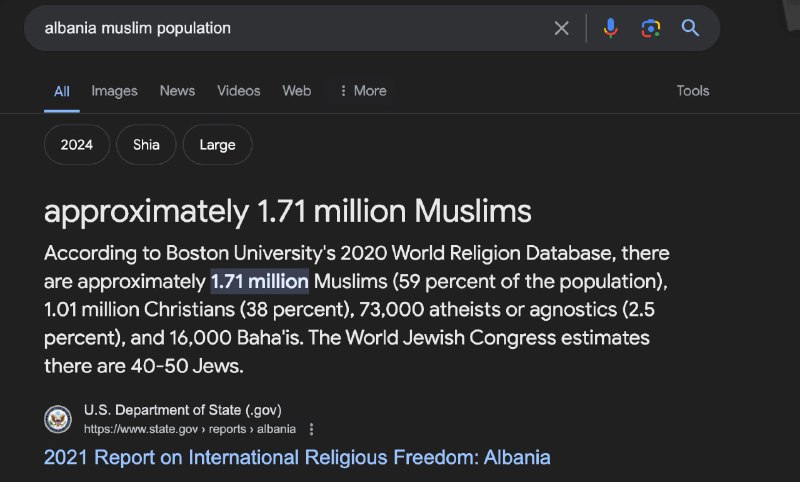Switch to the News tab
800x482 pixels.
click(x=177, y=91)
